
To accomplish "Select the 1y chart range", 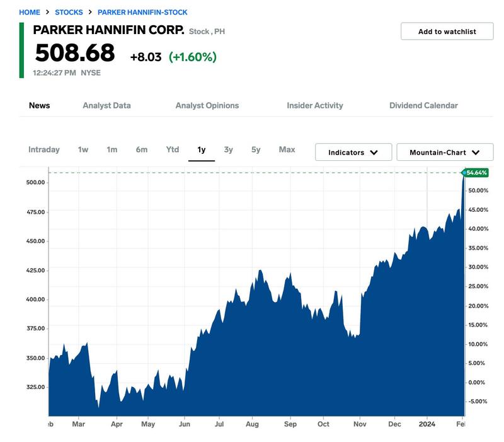I will pos(202,149).
